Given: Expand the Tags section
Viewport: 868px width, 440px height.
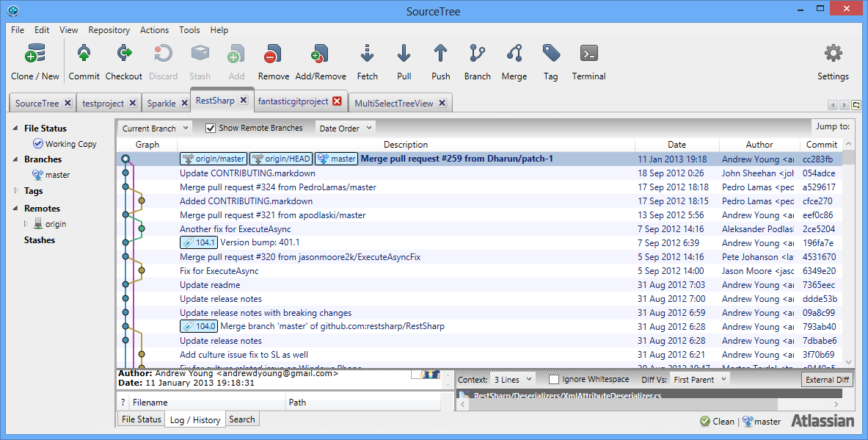Looking at the screenshot, I should coord(15,191).
